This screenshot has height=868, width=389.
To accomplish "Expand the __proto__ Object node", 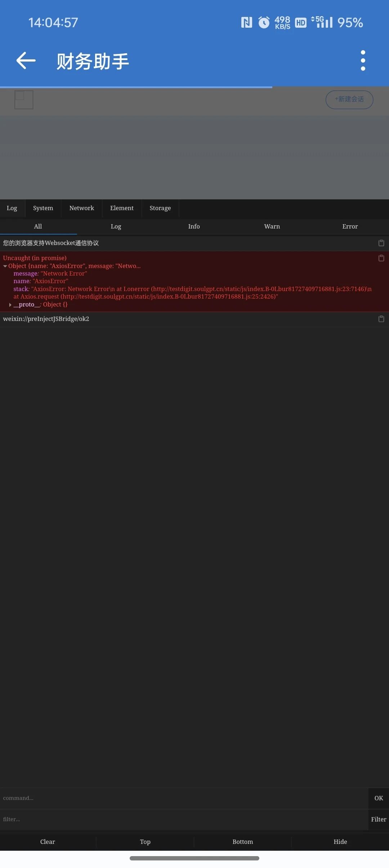I will point(10,305).
